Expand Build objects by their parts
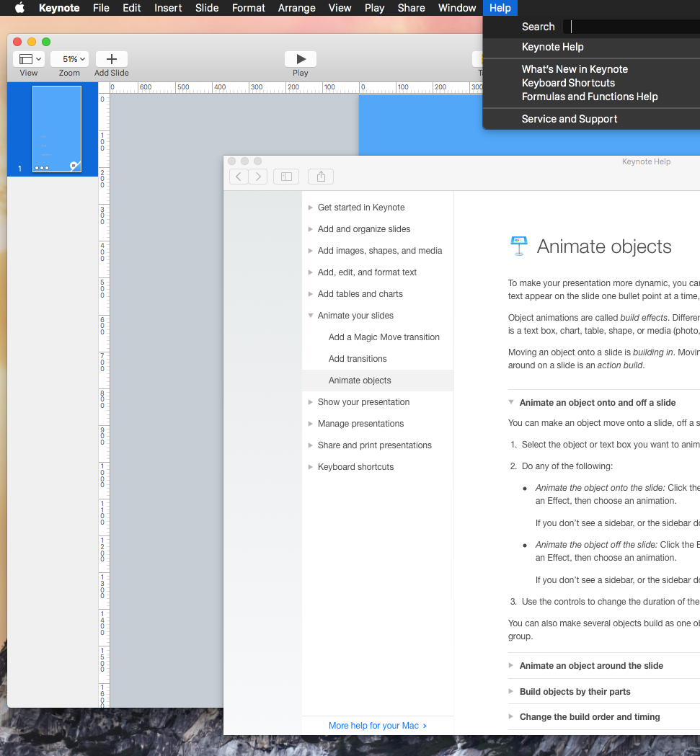The width and height of the screenshot is (700, 756). point(511,691)
